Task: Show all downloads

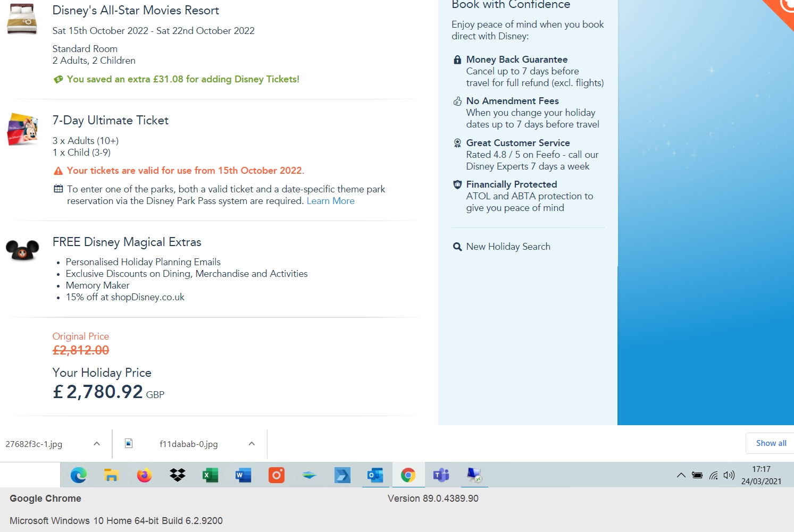Action: click(x=771, y=443)
